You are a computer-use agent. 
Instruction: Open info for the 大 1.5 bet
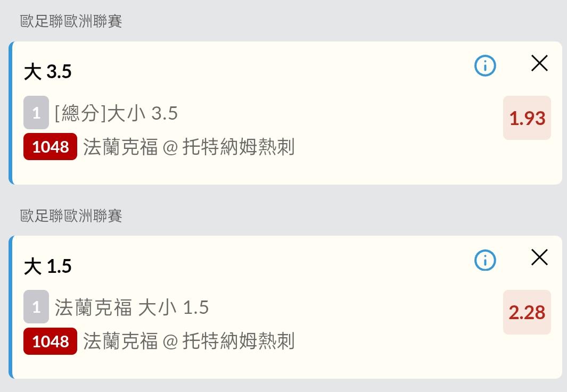(x=485, y=260)
